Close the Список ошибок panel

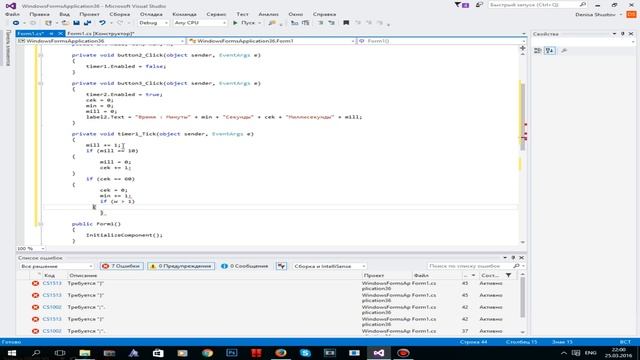(521, 258)
